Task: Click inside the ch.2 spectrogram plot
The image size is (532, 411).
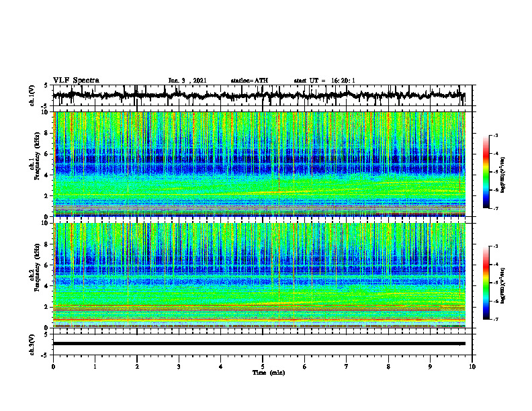Action: click(259, 275)
